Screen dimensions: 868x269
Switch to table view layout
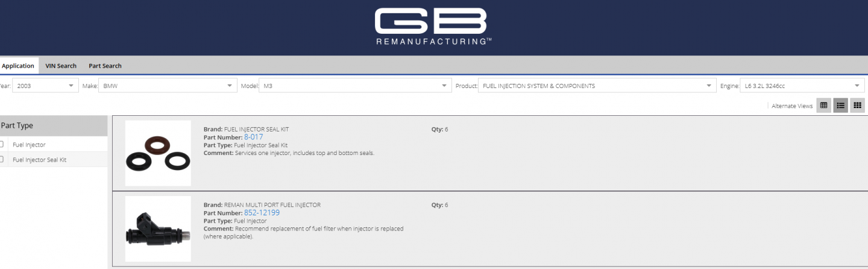pyautogui.click(x=823, y=106)
